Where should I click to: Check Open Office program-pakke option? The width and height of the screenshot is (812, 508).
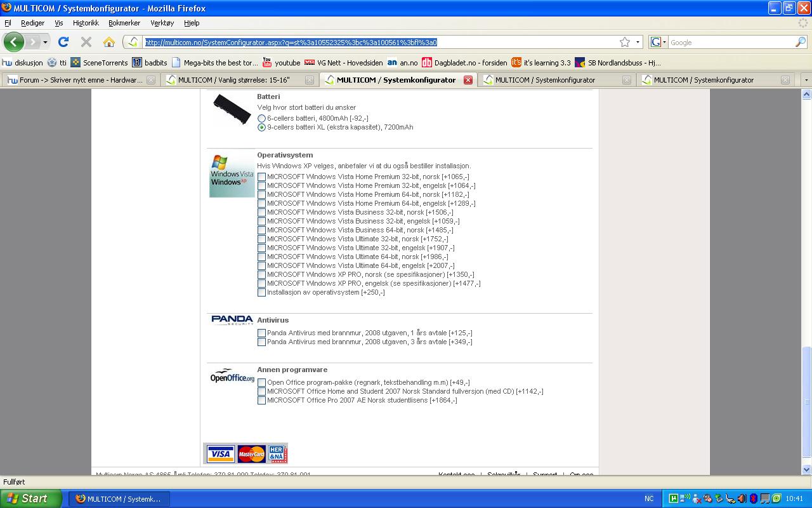click(261, 382)
